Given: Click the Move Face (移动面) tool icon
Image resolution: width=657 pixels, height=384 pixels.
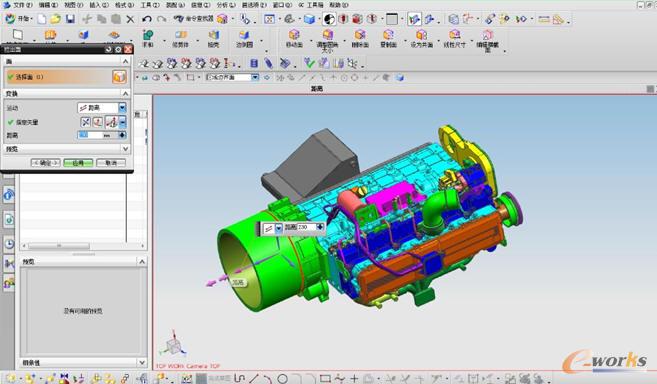Looking at the screenshot, I should pyautogui.click(x=294, y=39).
